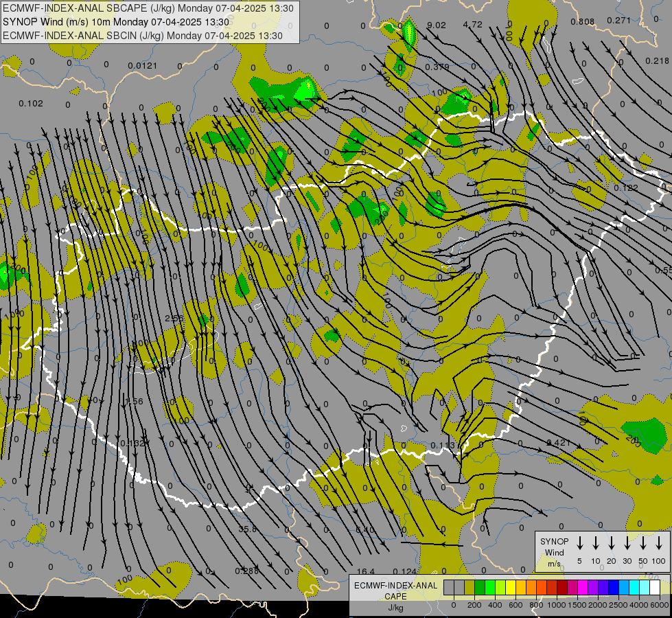
Task: Click the ECMWF-INDEX-ANAL CAPE legend title
Action: [x=395, y=591]
